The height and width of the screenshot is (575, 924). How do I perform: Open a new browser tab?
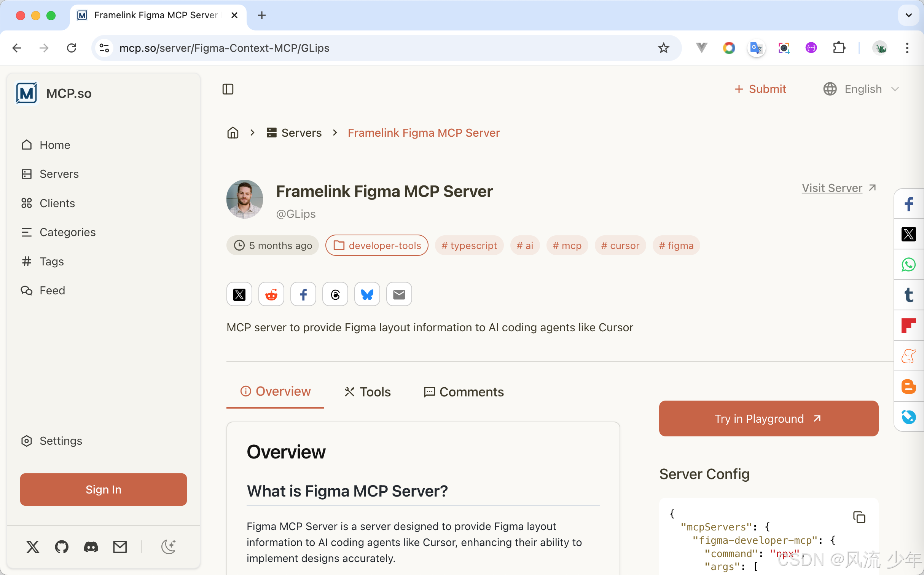coord(262,15)
